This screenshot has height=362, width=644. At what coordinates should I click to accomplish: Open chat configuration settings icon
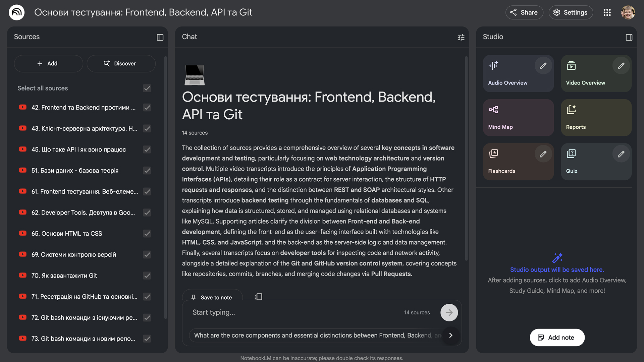pos(461,37)
